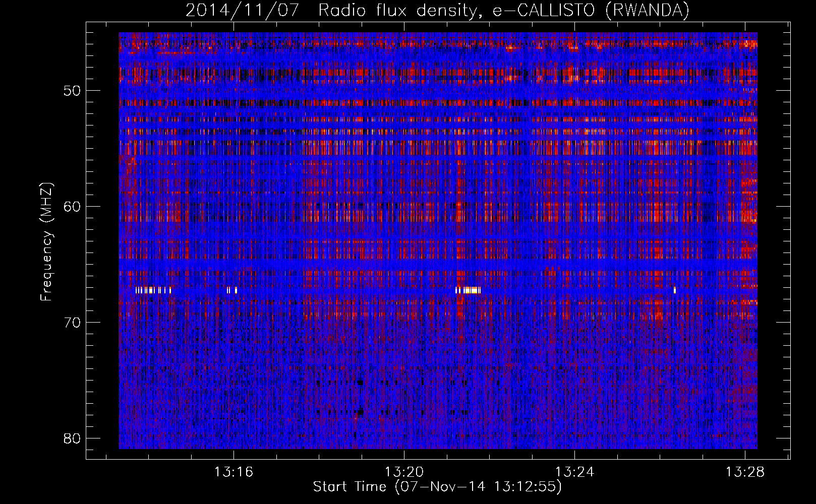The image size is (816, 504).
Task: Click the 13:24 time tick label
Action: click(x=574, y=472)
